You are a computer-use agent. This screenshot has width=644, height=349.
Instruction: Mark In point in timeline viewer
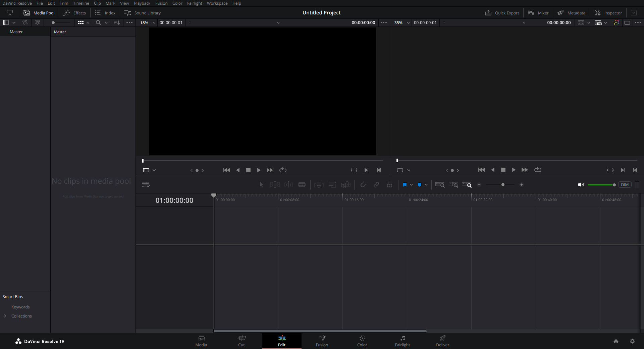pos(623,170)
